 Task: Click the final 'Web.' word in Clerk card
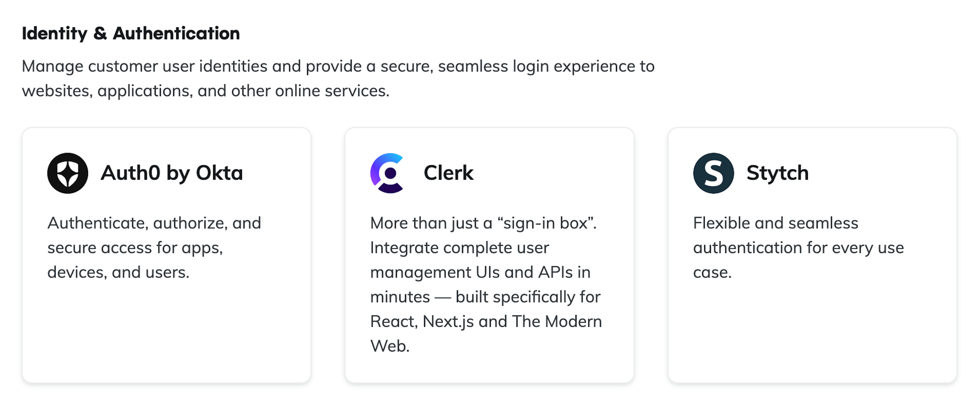point(389,346)
